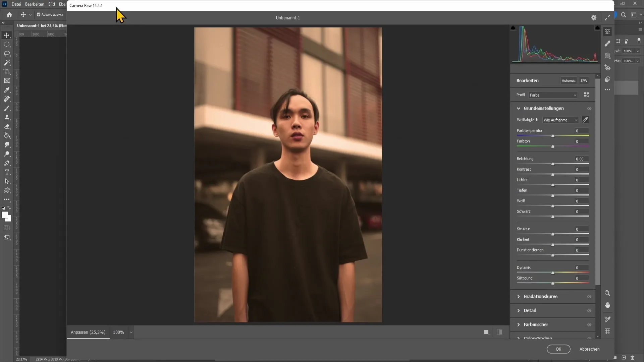
Task: Select the red eye removal tool
Action: click(607, 68)
